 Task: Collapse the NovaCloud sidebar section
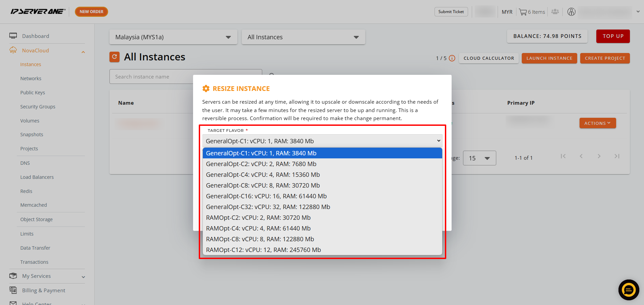tap(83, 52)
